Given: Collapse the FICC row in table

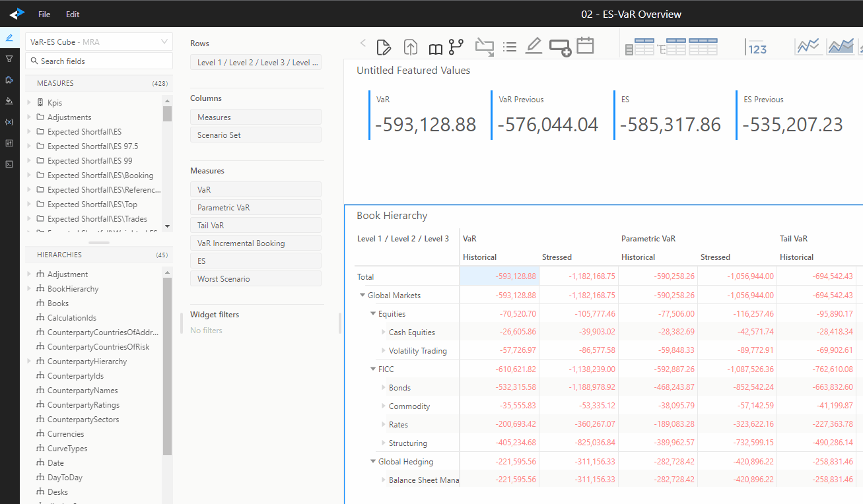Looking at the screenshot, I should point(373,369).
